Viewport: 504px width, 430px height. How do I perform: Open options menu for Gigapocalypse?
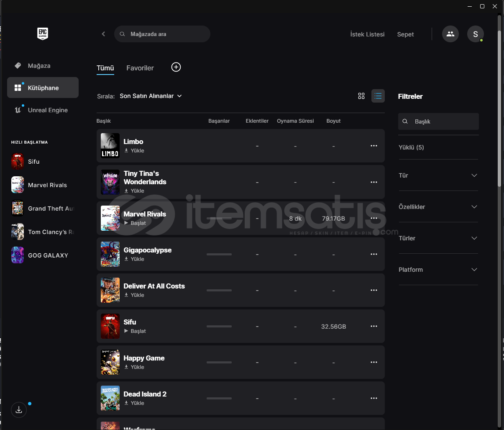pos(374,254)
